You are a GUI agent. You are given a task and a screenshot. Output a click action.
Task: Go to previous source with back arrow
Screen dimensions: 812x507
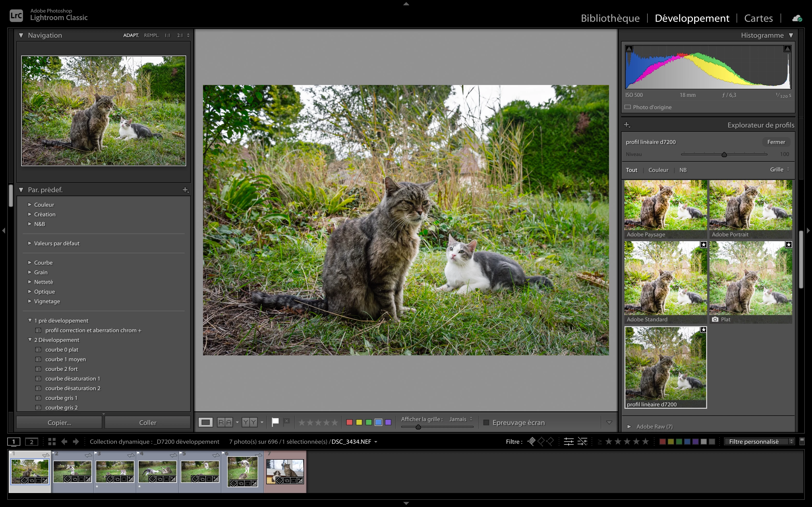click(65, 442)
